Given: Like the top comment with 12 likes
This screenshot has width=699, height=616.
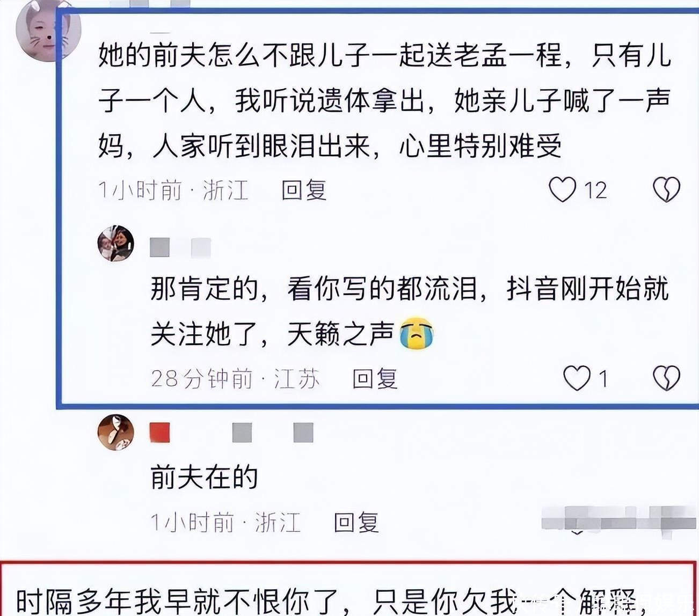Looking at the screenshot, I should click(x=562, y=190).
